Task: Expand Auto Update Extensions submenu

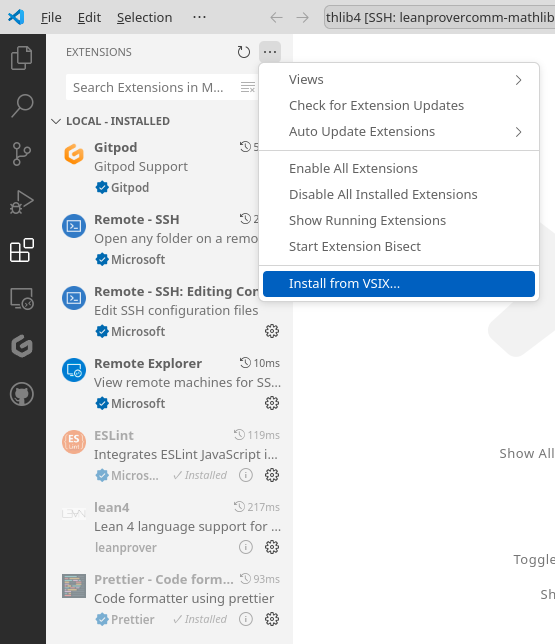Action: point(399,132)
